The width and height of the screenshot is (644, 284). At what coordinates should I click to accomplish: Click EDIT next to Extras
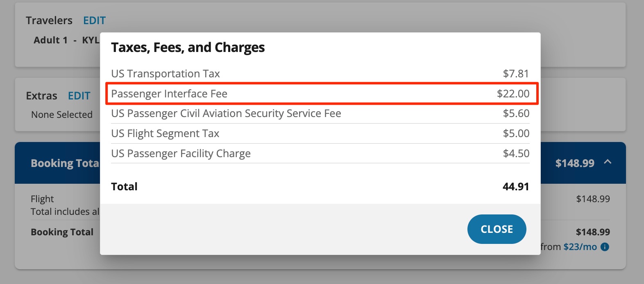[x=79, y=95]
